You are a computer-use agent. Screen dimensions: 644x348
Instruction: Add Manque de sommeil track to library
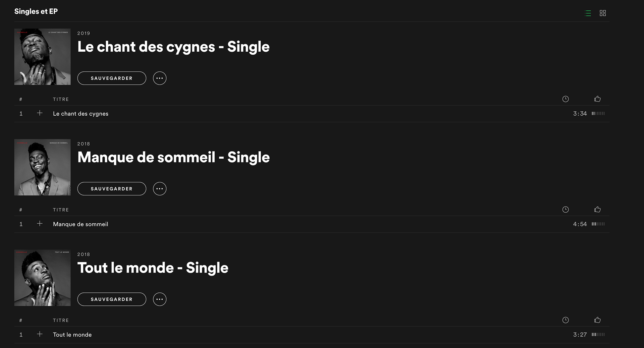(40, 224)
